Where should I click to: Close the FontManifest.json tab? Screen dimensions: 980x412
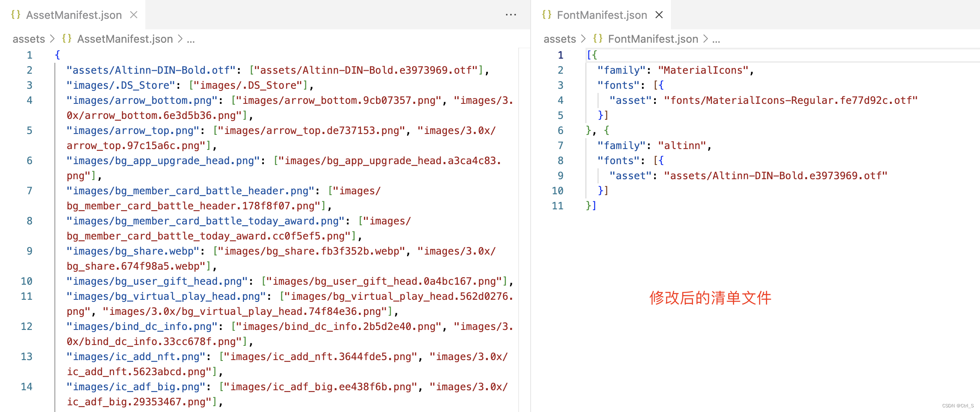659,15
